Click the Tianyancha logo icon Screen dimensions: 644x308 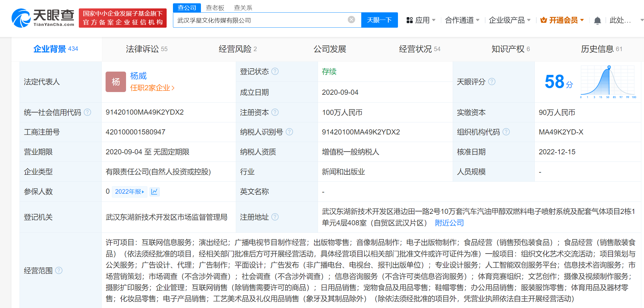click(x=21, y=17)
